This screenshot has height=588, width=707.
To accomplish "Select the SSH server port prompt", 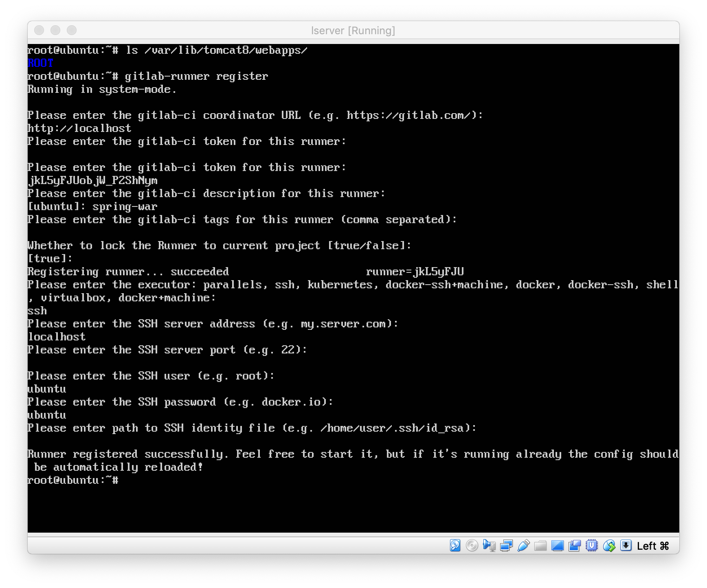I will (167, 350).
